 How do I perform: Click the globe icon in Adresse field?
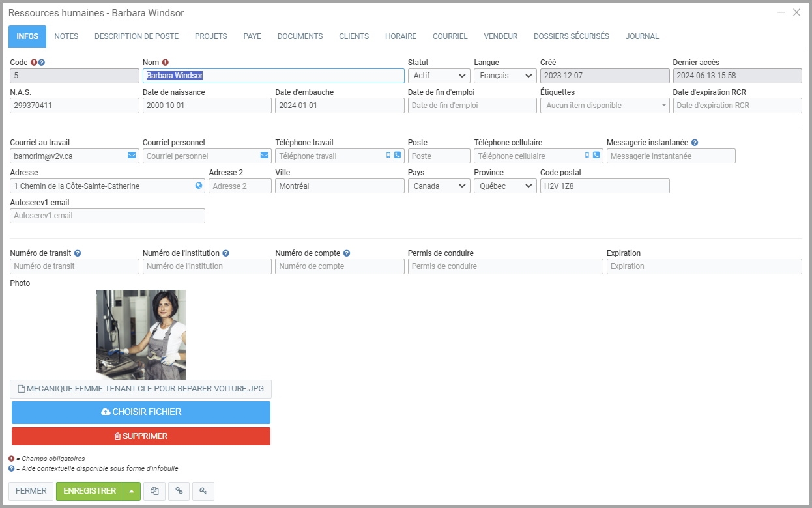coord(199,186)
